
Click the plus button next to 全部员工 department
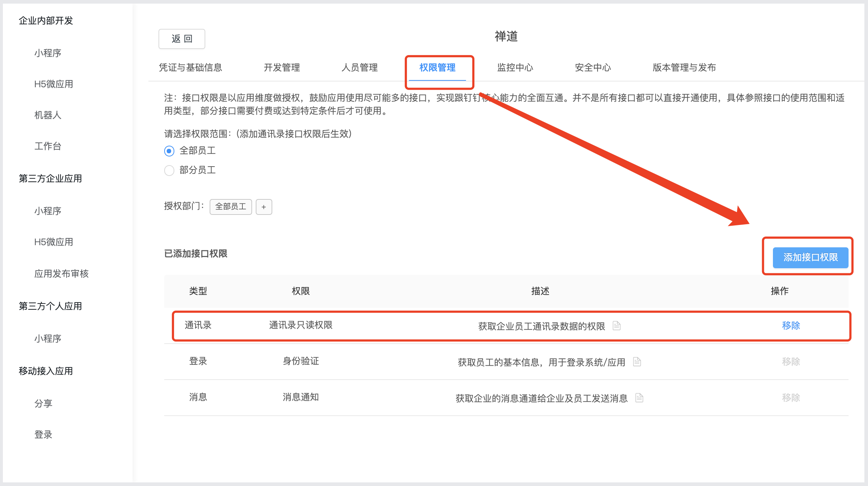(x=264, y=207)
